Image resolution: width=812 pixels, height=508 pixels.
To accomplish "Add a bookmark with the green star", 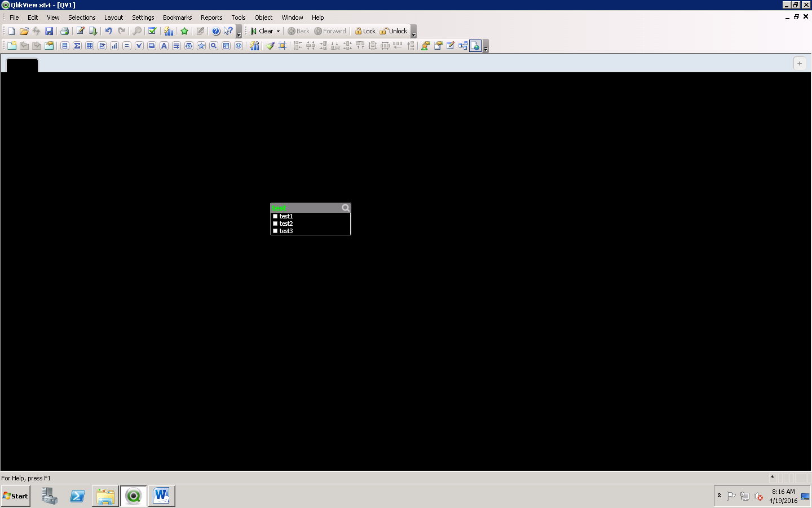I will [184, 31].
